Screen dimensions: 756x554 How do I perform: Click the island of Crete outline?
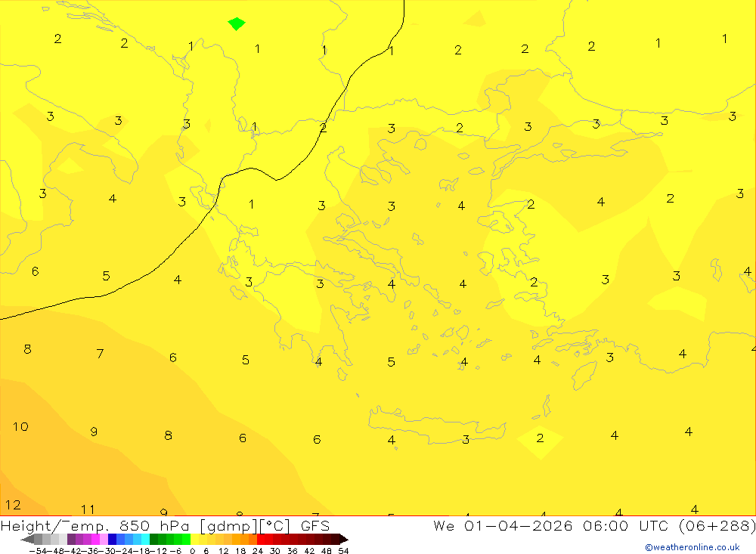click(x=436, y=427)
